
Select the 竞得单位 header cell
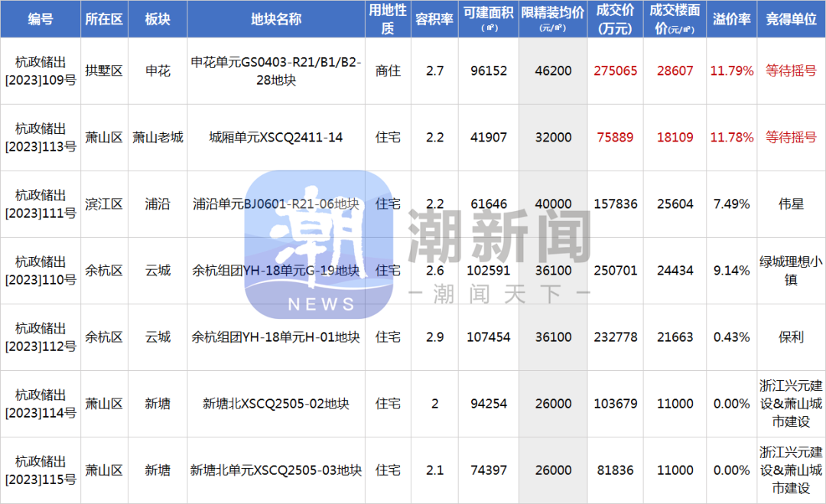tap(792, 19)
